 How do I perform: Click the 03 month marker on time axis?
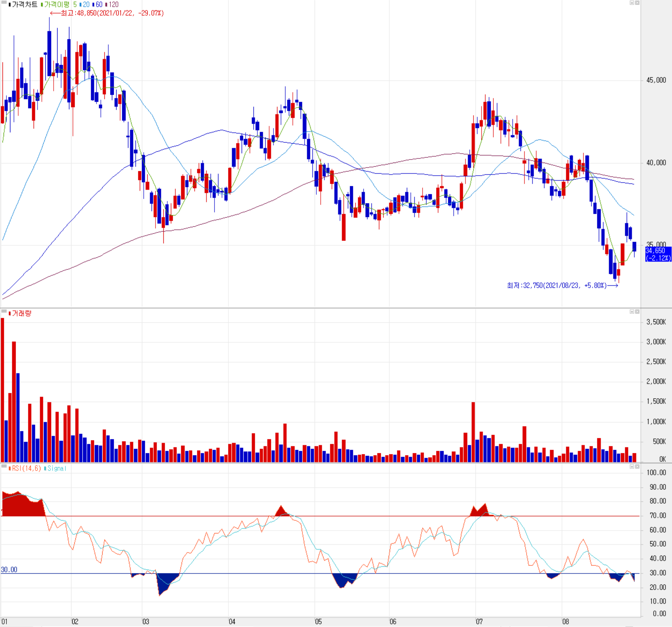[x=146, y=622]
